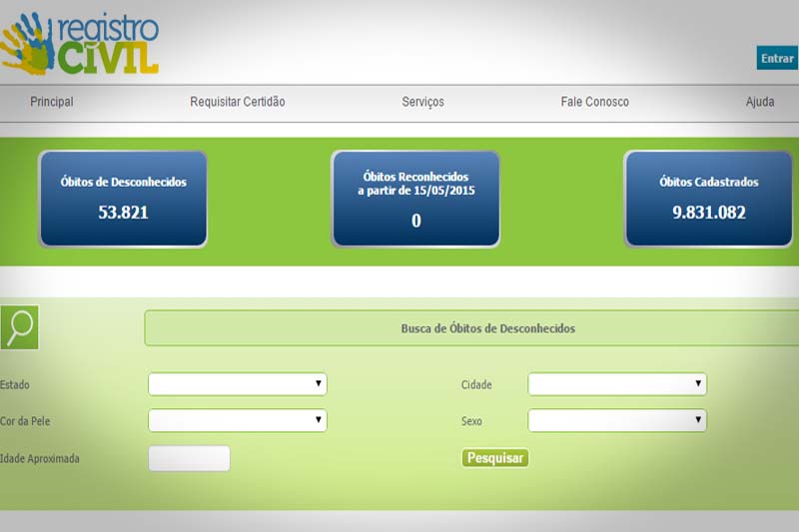
Task: Click the Óbitos Reconhecidos counter card
Action: click(415, 198)
